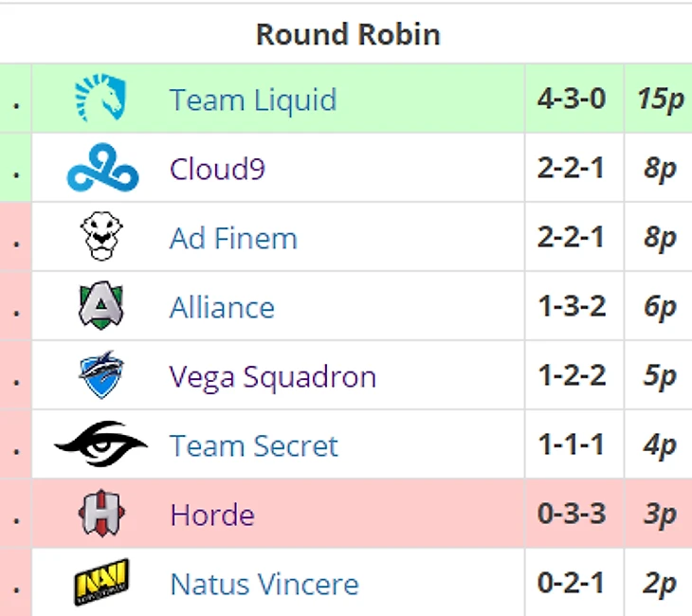Click Team Liquid's 15p points cell
Viewport: 692px width, 616px height.
tap(659, 98)
